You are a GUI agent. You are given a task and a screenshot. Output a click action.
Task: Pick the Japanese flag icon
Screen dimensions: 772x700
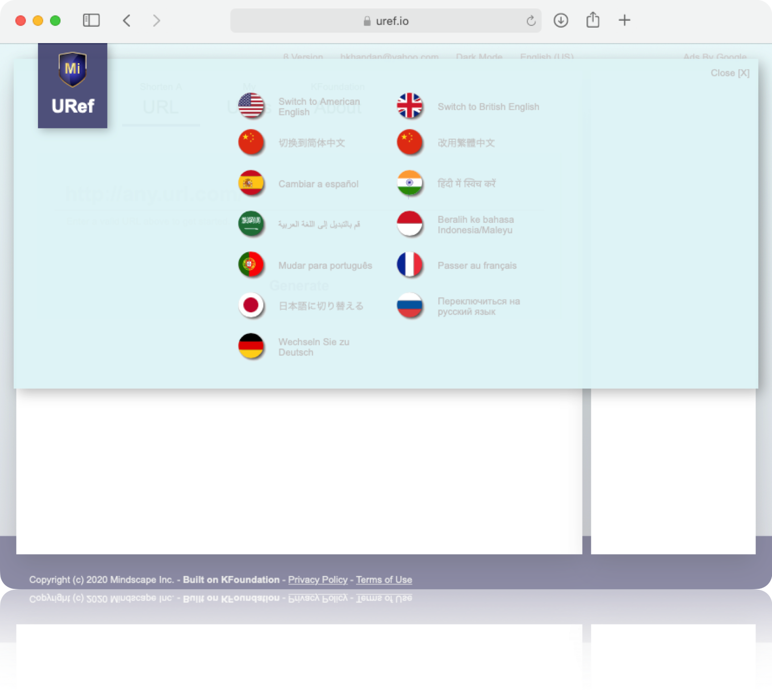tap(251, 305)
